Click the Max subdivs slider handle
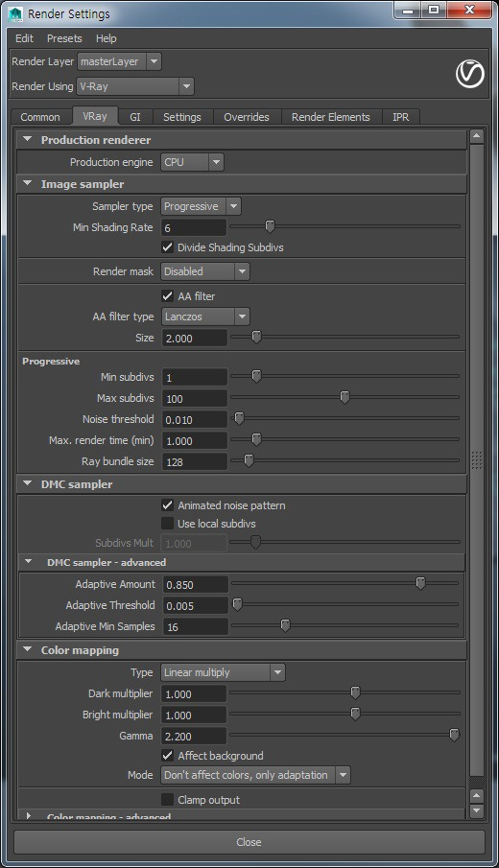The height and width of the screenshot is (868, 499). pyautogui.click(x=345, y=397)
